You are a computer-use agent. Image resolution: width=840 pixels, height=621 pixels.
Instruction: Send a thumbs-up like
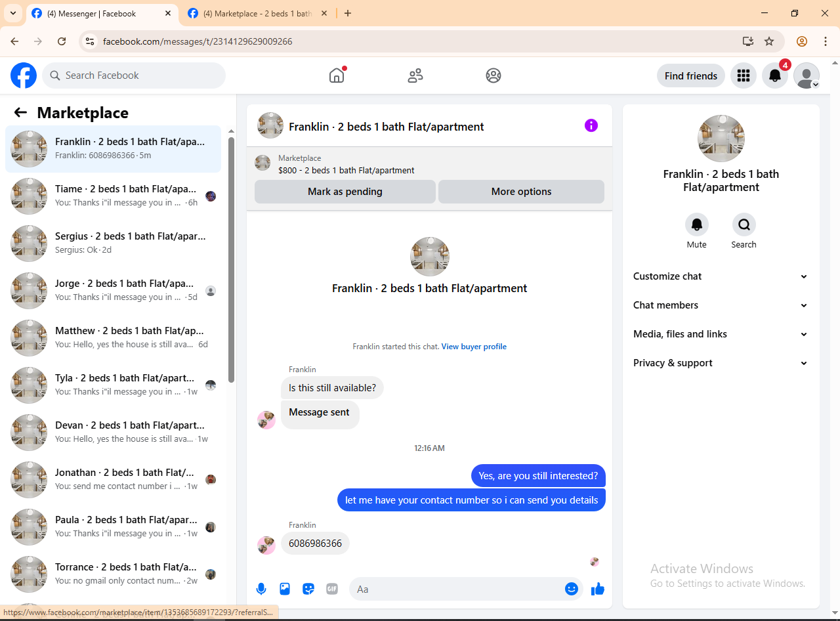pyautogui.click(x=598, y=589)
